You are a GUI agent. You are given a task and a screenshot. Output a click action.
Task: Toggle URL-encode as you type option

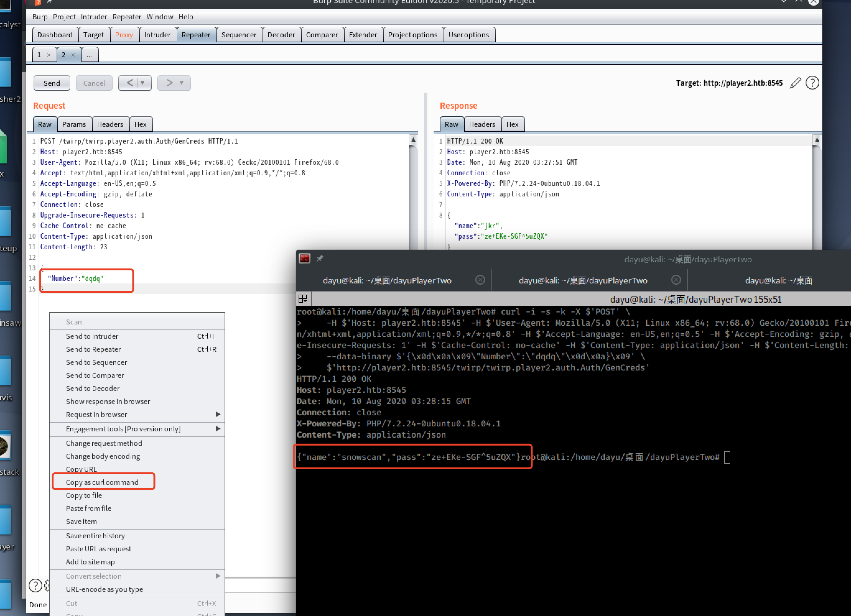point(104,589)
